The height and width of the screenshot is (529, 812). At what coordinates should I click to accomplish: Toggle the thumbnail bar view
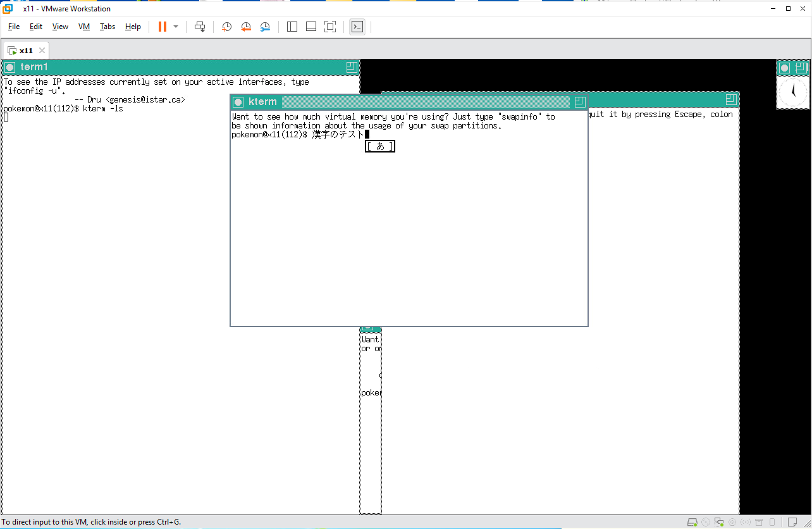[311, 27]
